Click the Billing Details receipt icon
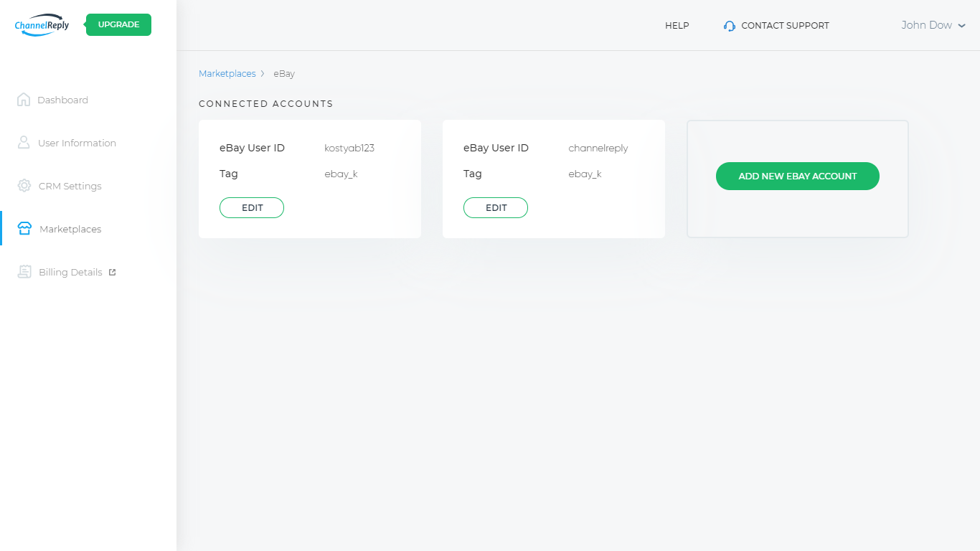The image size is (980, 551). click(24, 272)
